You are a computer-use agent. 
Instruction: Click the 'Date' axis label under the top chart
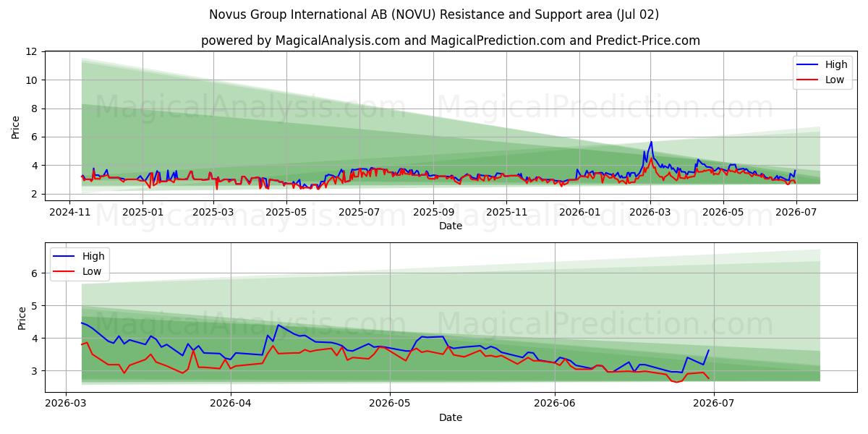coord(451,226)
